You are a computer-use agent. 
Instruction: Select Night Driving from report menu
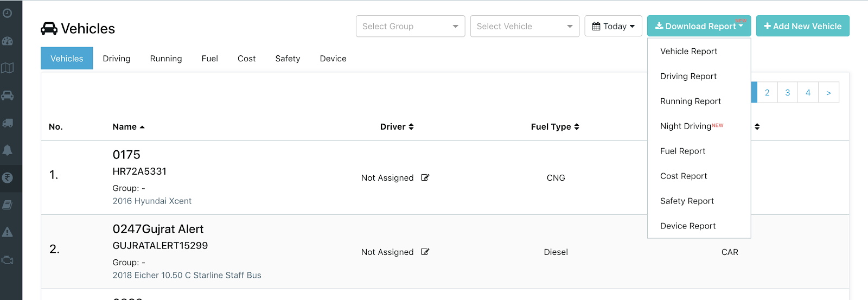pos(686,126)
